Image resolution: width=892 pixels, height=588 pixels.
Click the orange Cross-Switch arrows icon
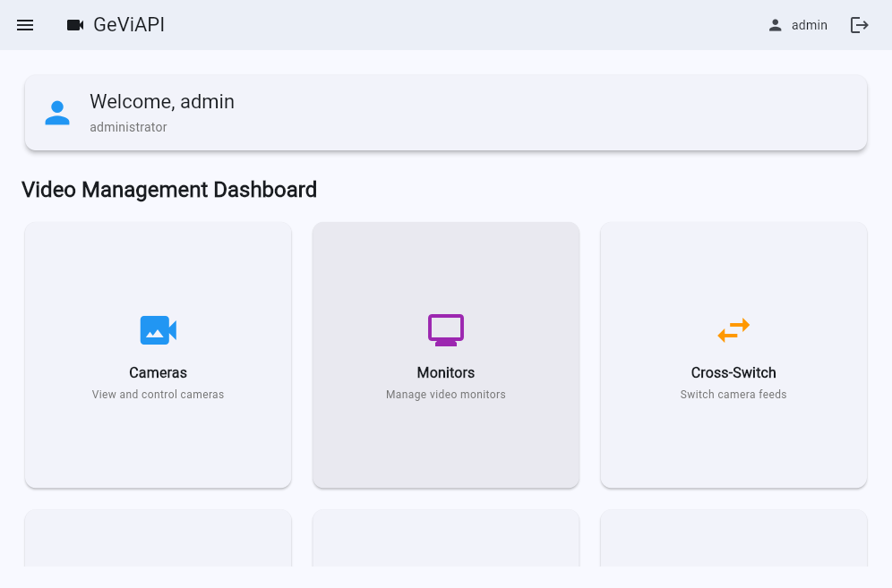(x=733, y=330)
